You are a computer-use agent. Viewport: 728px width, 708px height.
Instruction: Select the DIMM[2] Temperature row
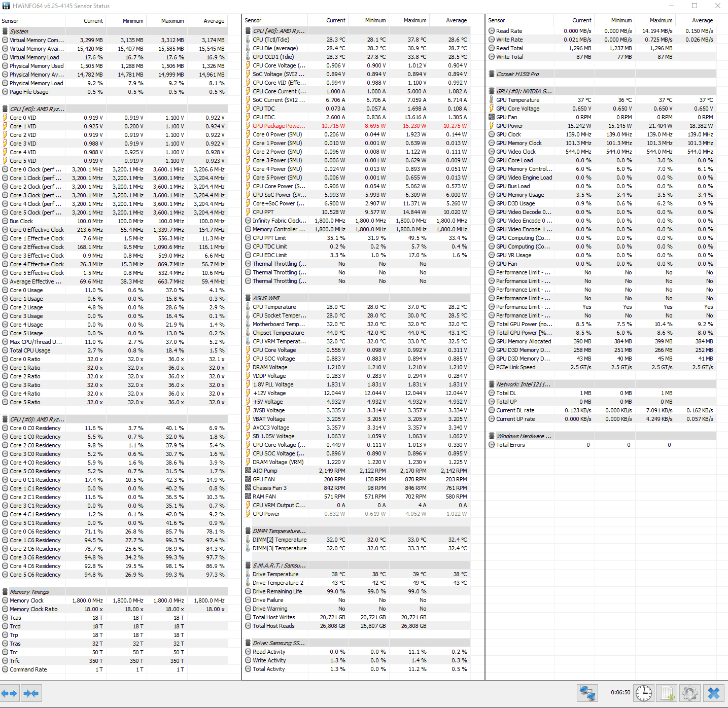click(x=357, y=540)
